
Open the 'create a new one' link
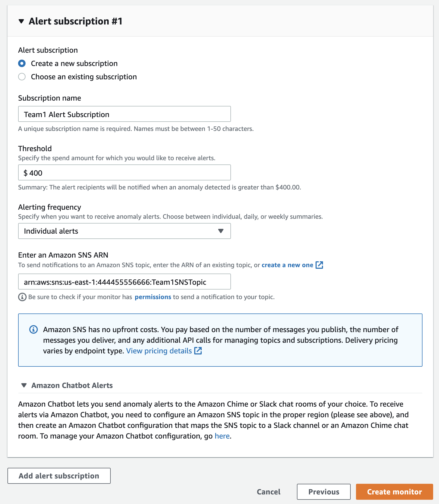point(287,265)
